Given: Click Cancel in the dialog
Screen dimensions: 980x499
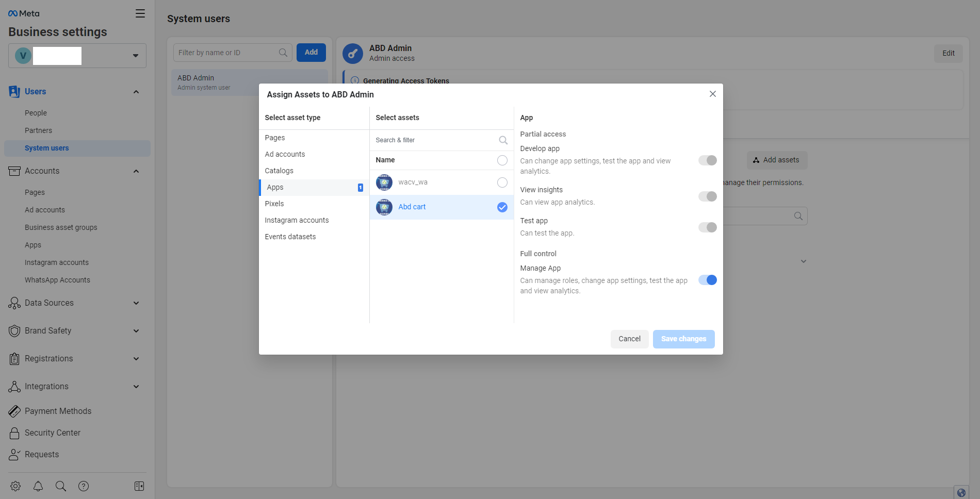Looking at the screenshot, I should [x=629, y=339].
